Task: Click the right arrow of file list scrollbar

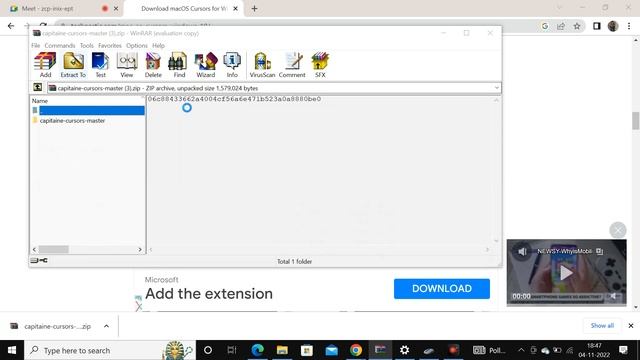Action: coord(140,249)
